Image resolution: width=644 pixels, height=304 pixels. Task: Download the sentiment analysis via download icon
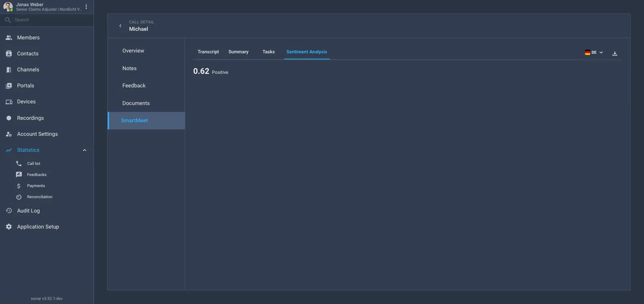(x=615, y=53)
